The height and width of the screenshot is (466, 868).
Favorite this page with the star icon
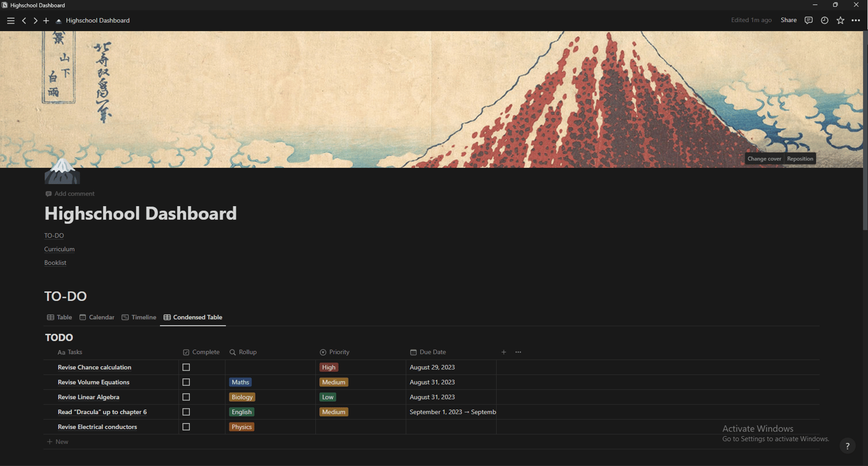click(840, 20)
